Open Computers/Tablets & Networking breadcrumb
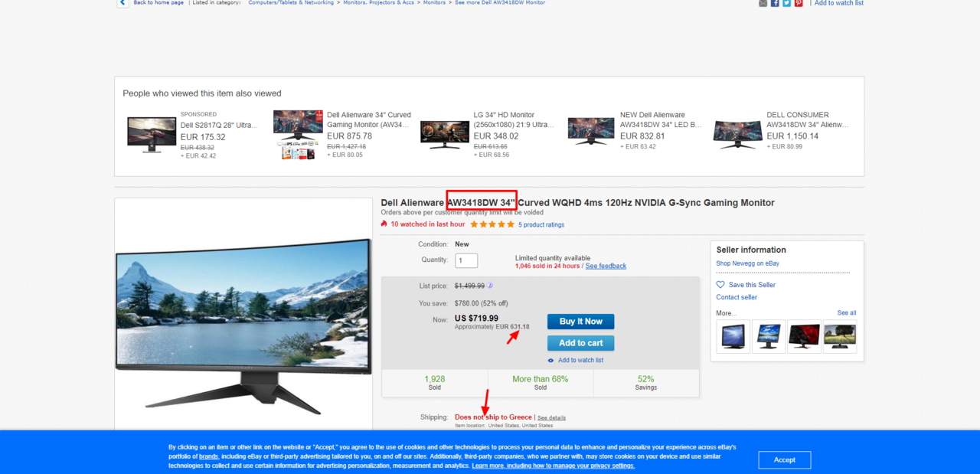Screen dimensions: 980x474 point(291,3)
